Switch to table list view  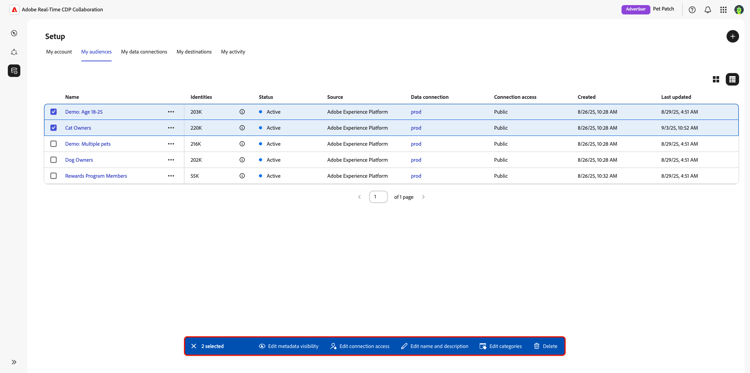[732, 79]
